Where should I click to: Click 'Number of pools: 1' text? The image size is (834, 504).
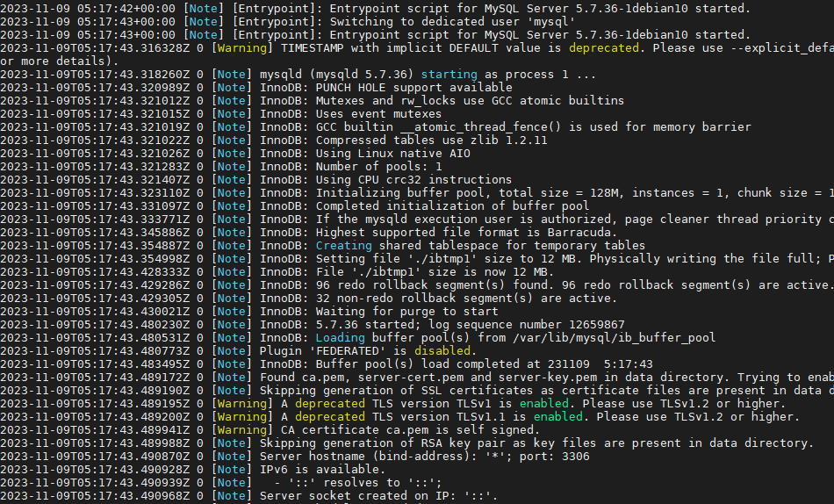[x=378, y=167]
